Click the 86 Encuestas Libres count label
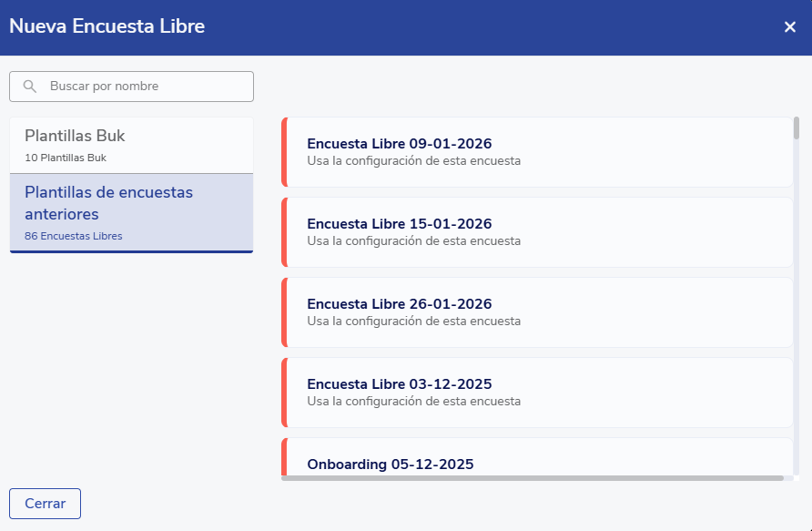 tap(74, 237)
